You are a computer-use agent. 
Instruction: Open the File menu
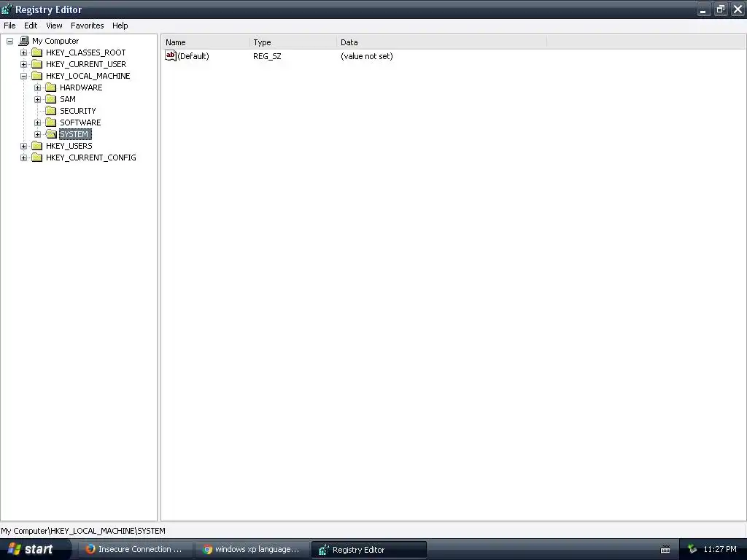click(9, 26)
